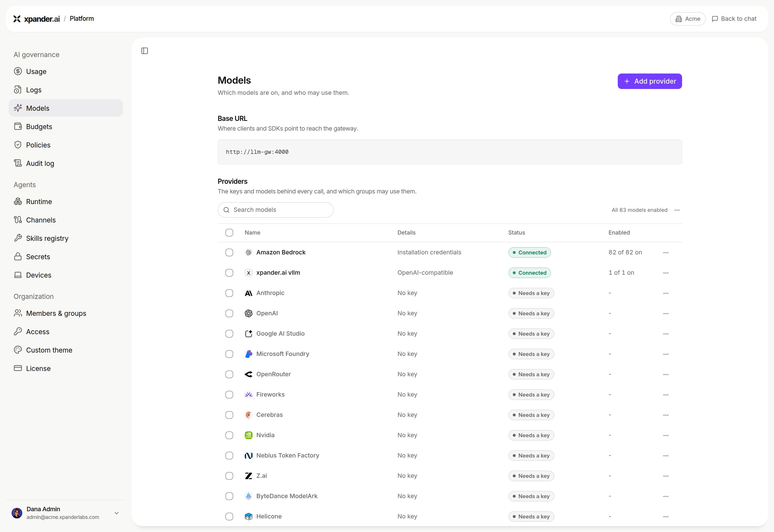Open the Dana Admin account menu chevron
774x532 pixels.
point(116,513)
